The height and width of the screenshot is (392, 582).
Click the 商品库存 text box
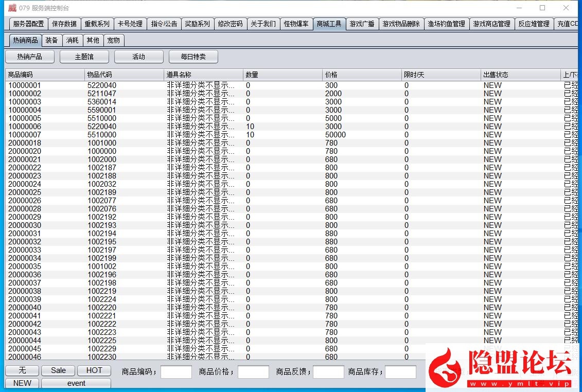tap(400, 372)
